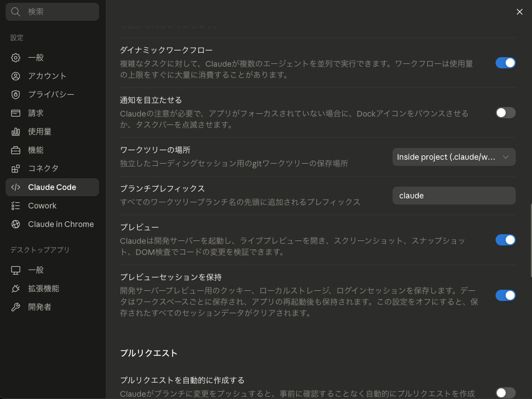
Task: Click the person icon beside アカウント
Action: point(16,76)
